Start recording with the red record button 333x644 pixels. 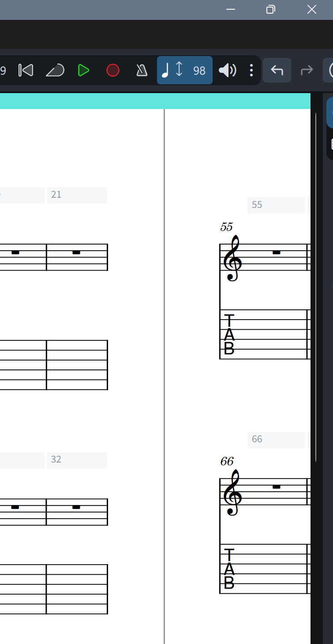pyautogui.click(x=113, y=70)
